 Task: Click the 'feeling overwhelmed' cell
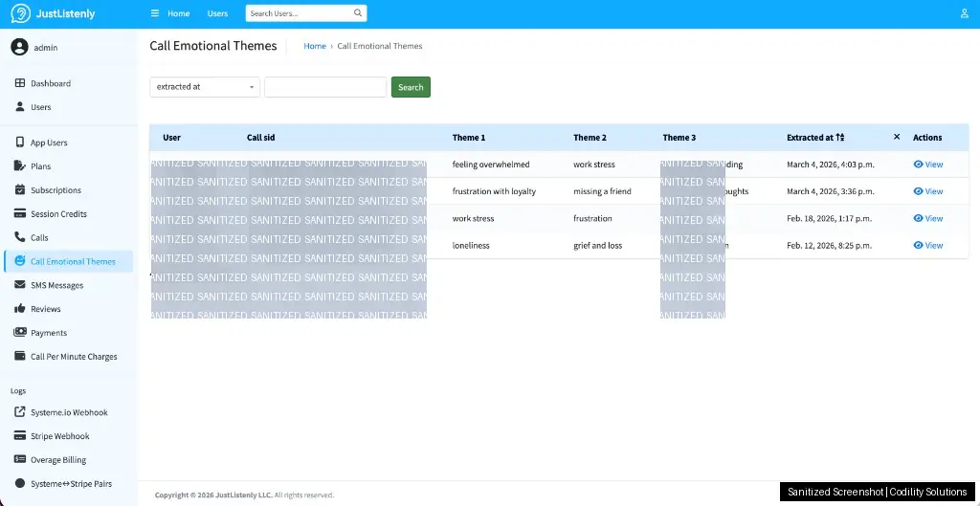(491, 165)
